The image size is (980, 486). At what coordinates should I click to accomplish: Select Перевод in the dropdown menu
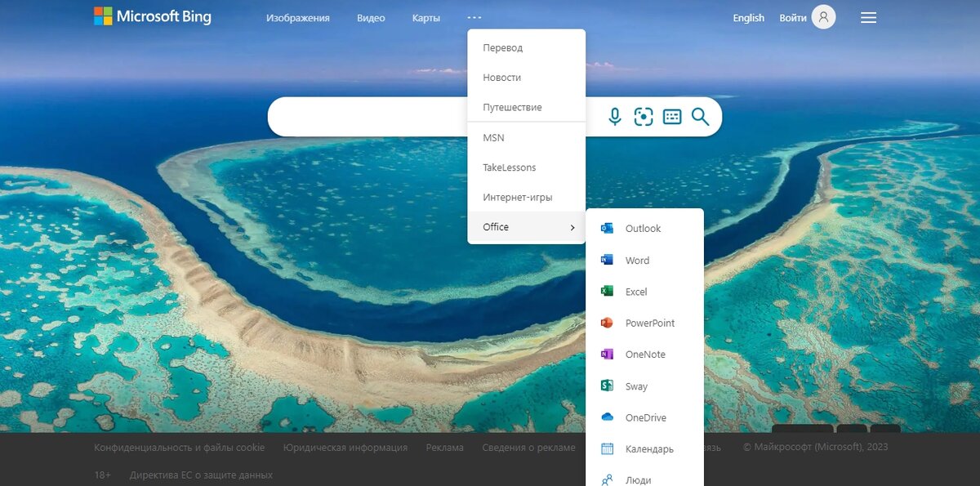[x=526, y=47]
